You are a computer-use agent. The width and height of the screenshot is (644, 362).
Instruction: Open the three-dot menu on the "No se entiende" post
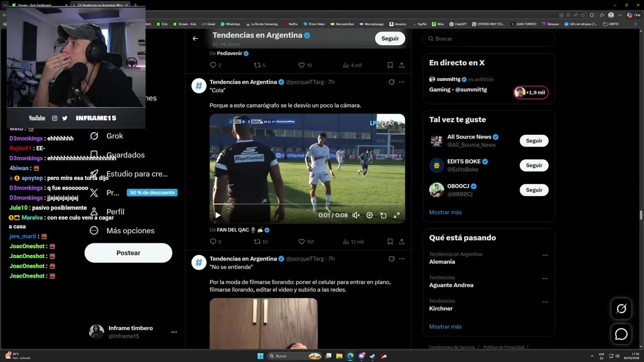[401, 259]
